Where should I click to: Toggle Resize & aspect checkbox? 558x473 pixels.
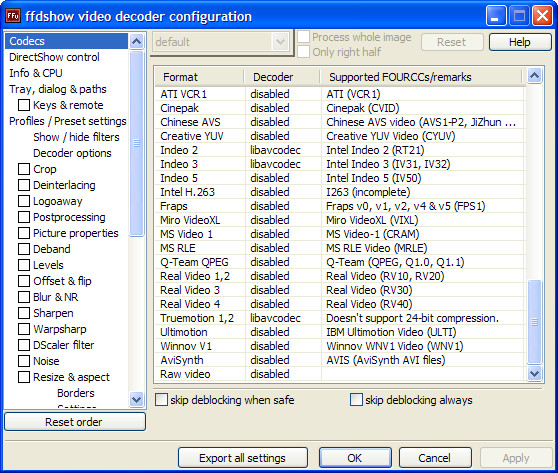click(24, 377)
